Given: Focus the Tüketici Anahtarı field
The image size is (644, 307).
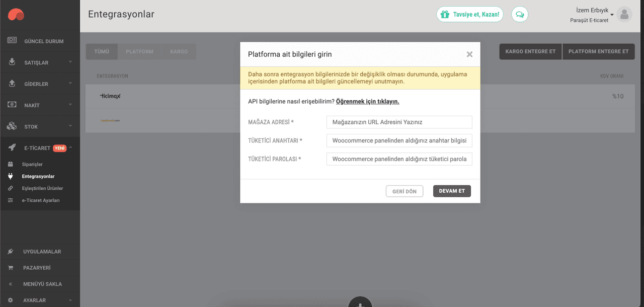Looking at the screenshot, I should pyautogui.click(x=399, y=140).
